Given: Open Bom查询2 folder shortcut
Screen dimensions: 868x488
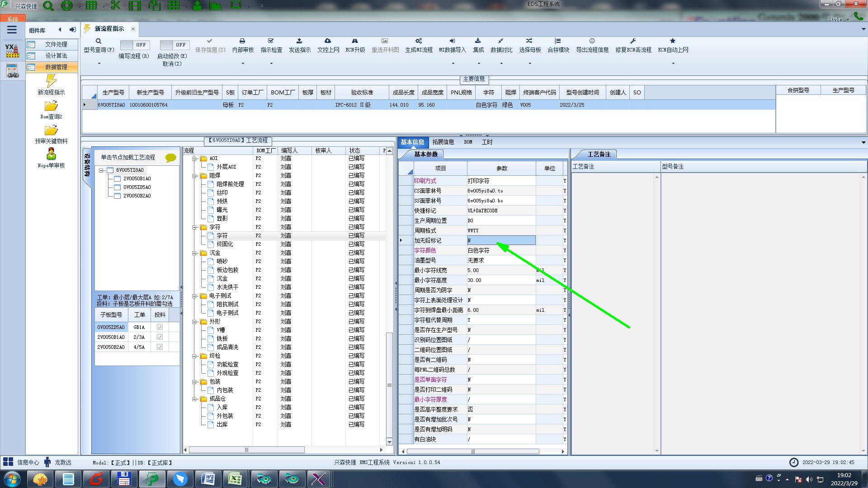Looking at the screenshot, I should (x=51, y=106).
